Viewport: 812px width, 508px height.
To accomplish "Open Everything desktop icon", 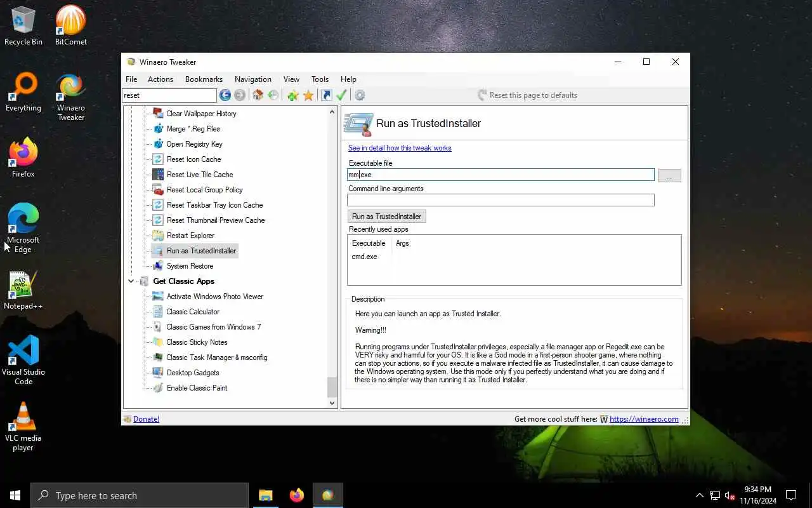I will 23,92.
